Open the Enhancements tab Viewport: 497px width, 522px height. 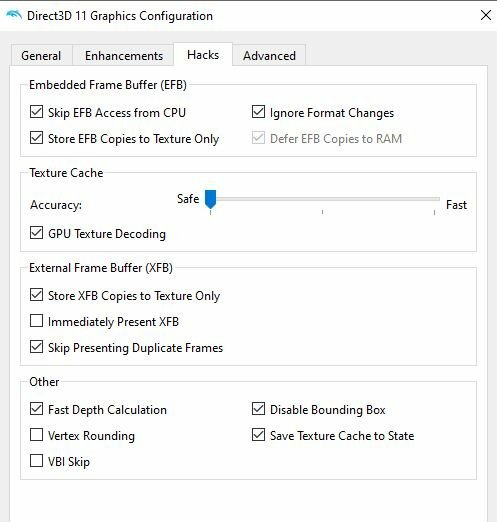[124, 55]
